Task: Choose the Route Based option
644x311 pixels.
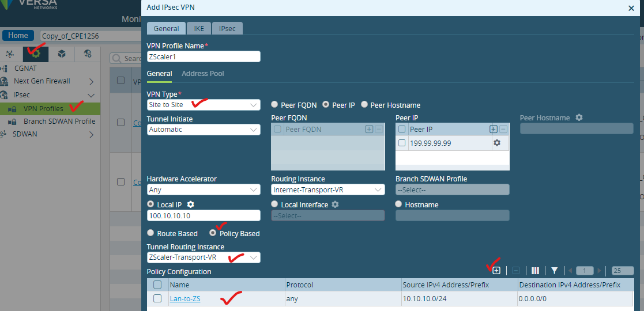Action: point(150,233)
